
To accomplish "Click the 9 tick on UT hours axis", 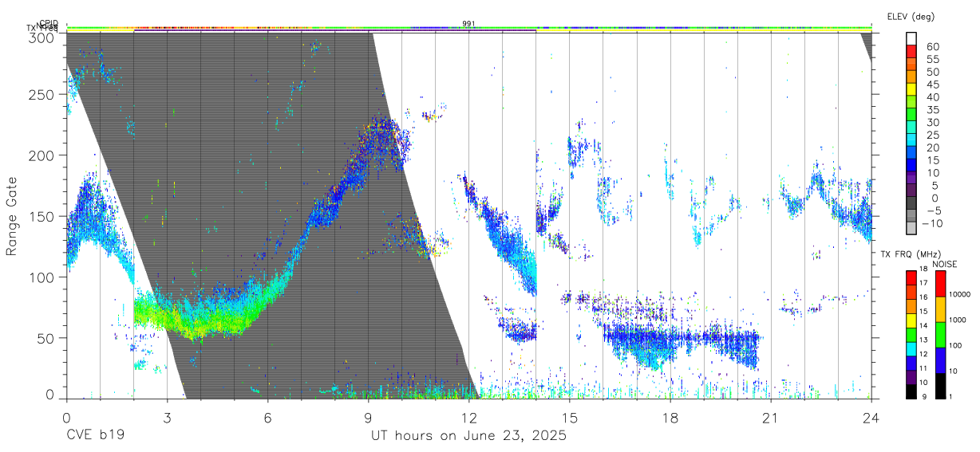I will tap(368, 417).
